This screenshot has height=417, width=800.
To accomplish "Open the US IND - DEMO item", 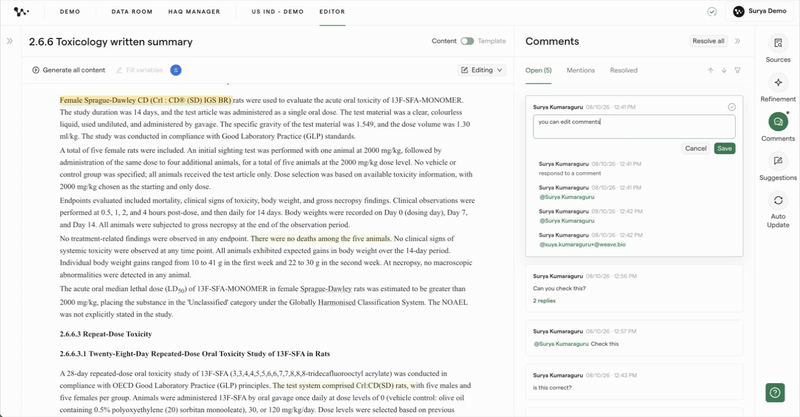I will pyautogui.click(x=278, y=11).
